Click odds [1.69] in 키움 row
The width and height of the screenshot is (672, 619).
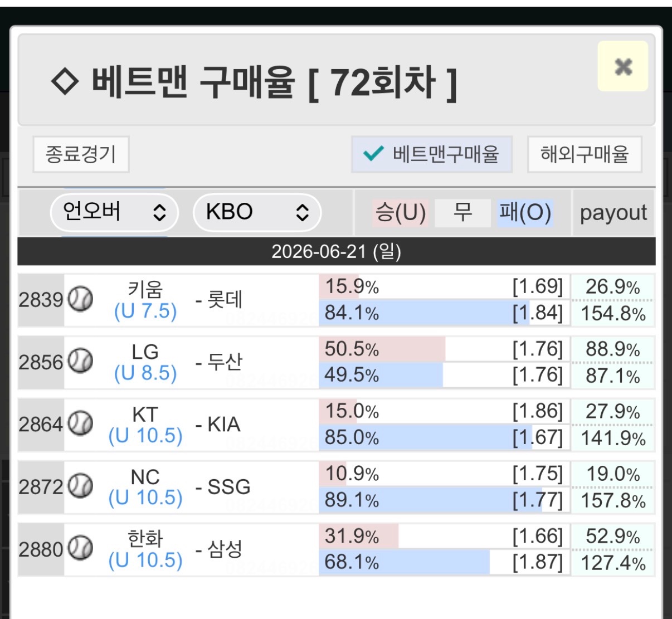538,286
